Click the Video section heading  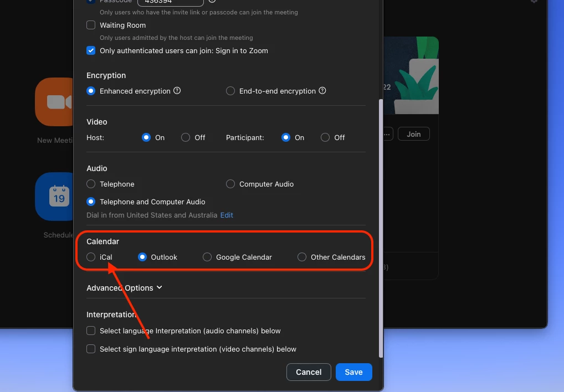pos(97,122)
